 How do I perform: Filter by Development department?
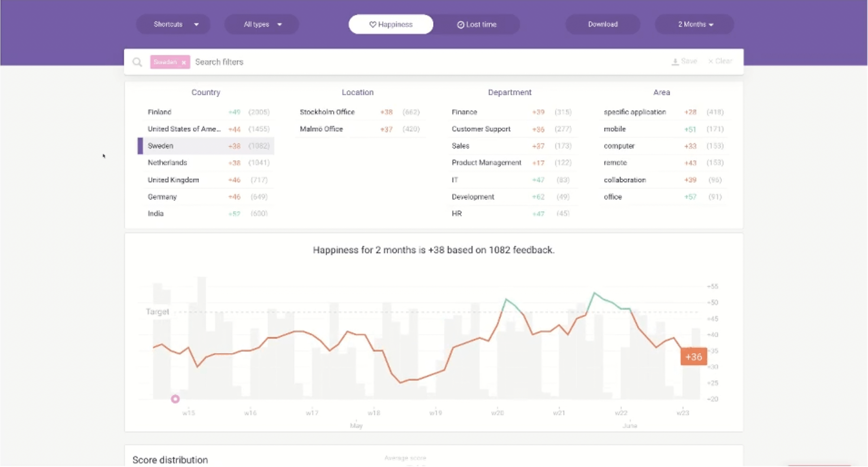coord(512,197)
